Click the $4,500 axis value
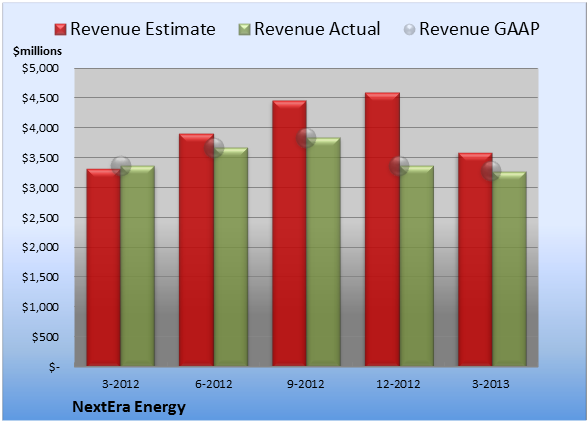The height and width of the screenshot is (422, 588). 40,98
